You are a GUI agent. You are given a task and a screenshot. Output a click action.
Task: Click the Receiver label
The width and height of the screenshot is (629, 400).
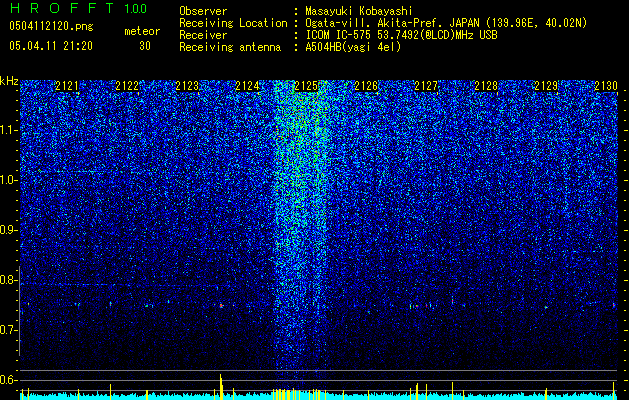[x=203, y=35]
